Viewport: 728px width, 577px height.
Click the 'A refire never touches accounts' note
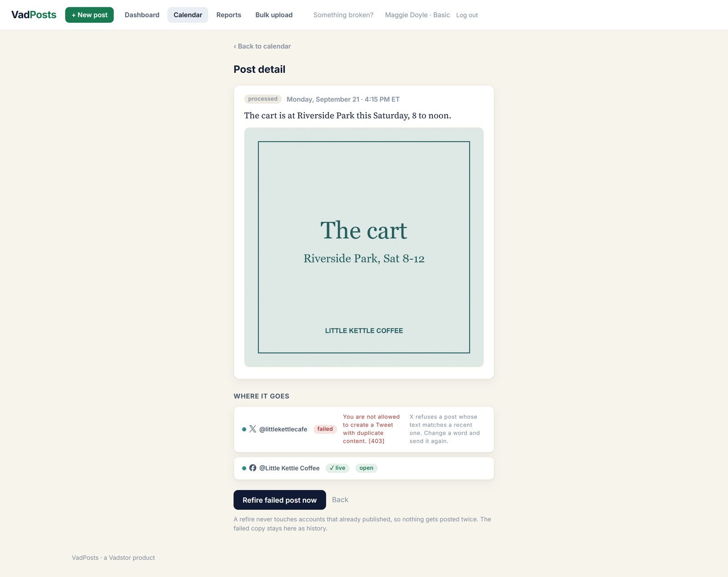click(362, 524)
